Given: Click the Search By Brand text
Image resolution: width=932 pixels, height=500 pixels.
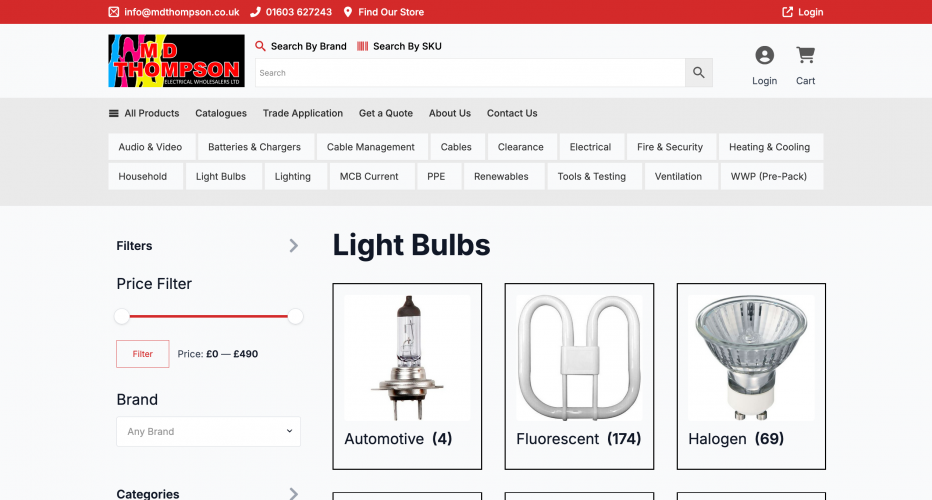Looking at the screenshot, I should tap(308, 46).
